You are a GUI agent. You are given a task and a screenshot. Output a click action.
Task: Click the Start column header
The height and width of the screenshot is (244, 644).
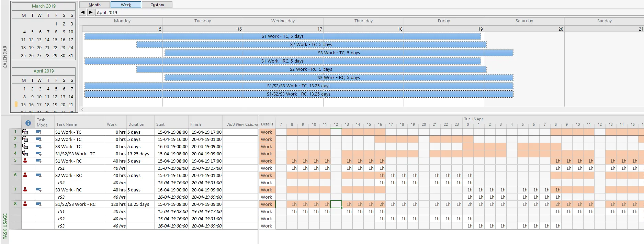171,122
